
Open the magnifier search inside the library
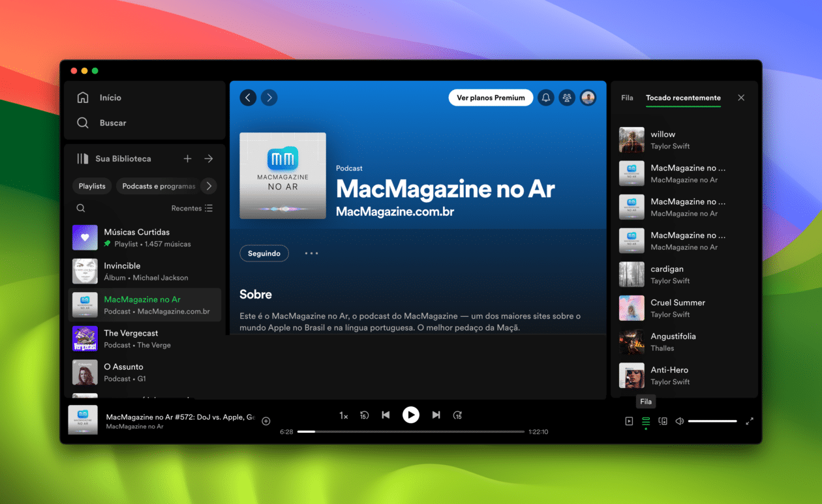(x=81, y=209)
